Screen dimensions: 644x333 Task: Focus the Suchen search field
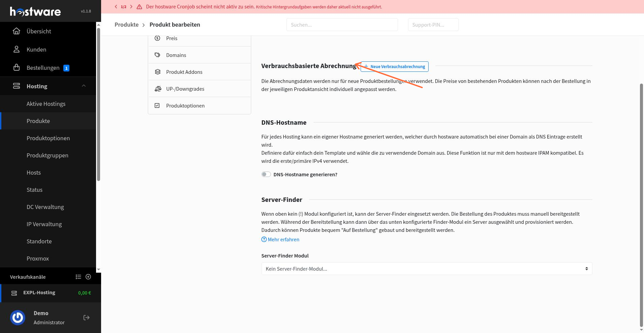[x=342, y=25]
